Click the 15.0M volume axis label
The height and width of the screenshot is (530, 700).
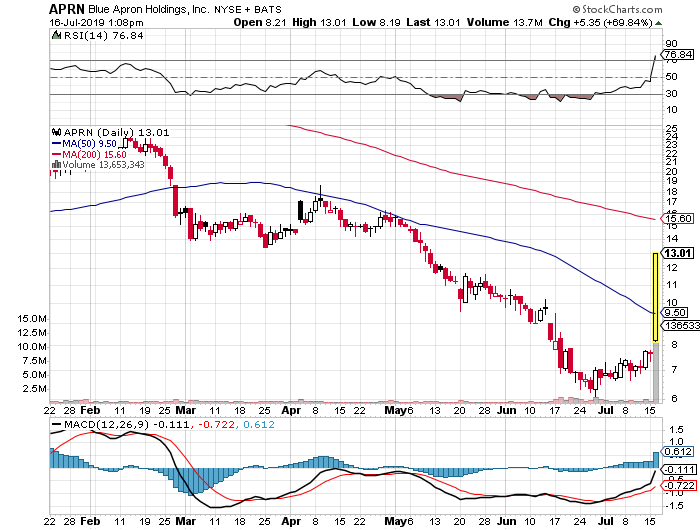tap(32, 319)
